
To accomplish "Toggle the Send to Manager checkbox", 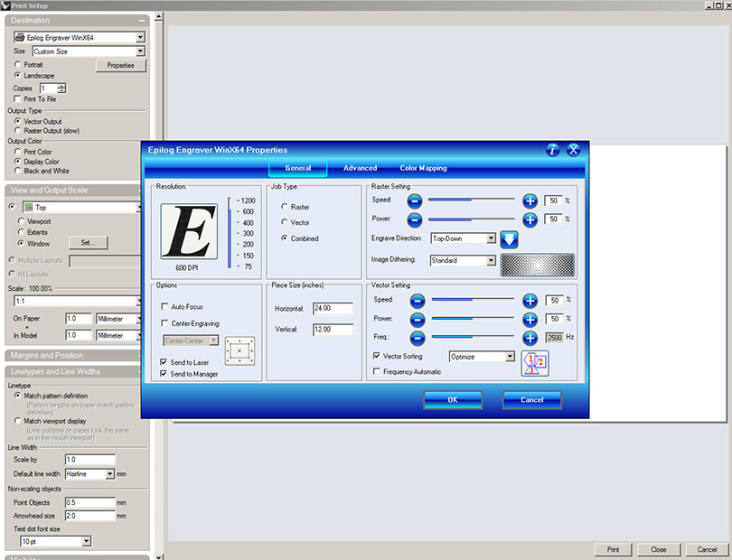I will click(x=164, y=374).
